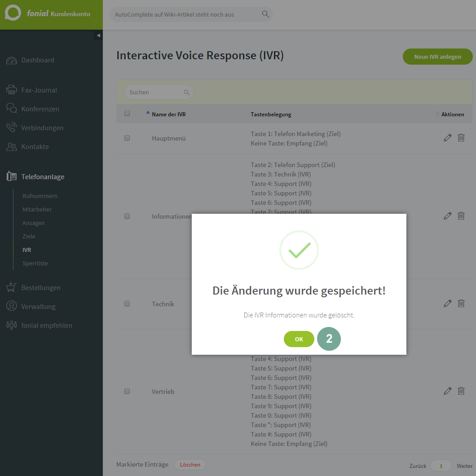Click 'Taste #: Support (IVR)' entry
The image size is (476, 476).
click(281, 434)
